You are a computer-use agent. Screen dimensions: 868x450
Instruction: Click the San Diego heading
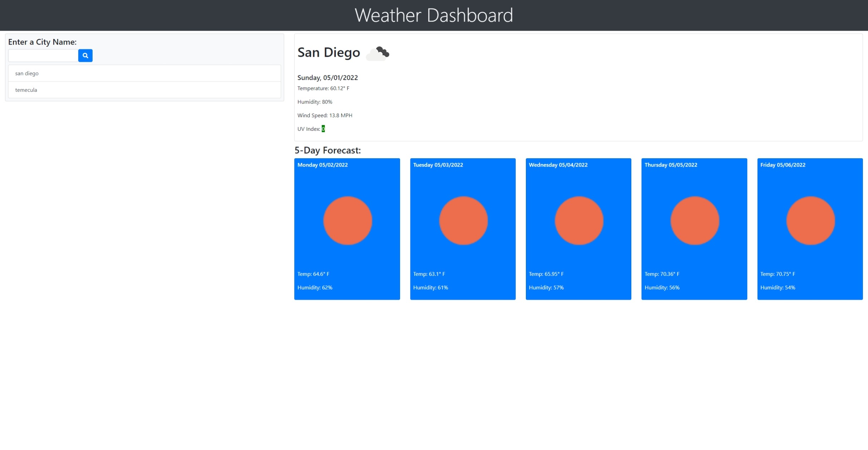329,52
